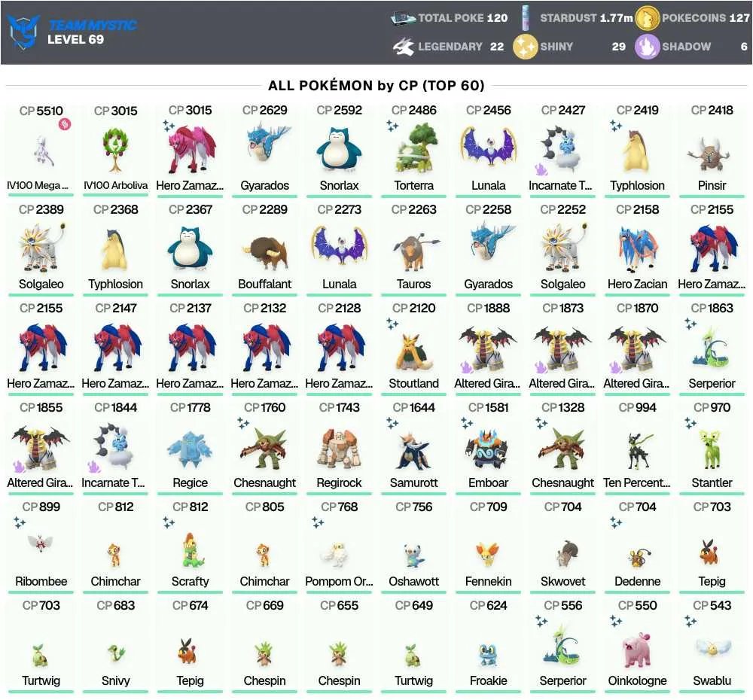Click the "TEAM MYSTIC" title text
The height and width of the screenshot is (700, 753).
[x=92, y=25]
